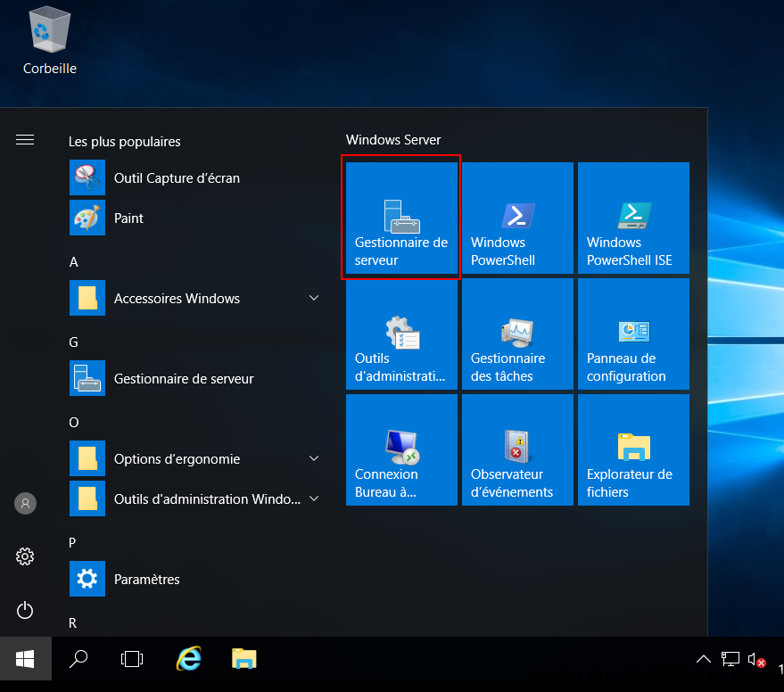Open the Outils d'administration tile
Screen dimensions: 784x692
(x=401, y=334)
